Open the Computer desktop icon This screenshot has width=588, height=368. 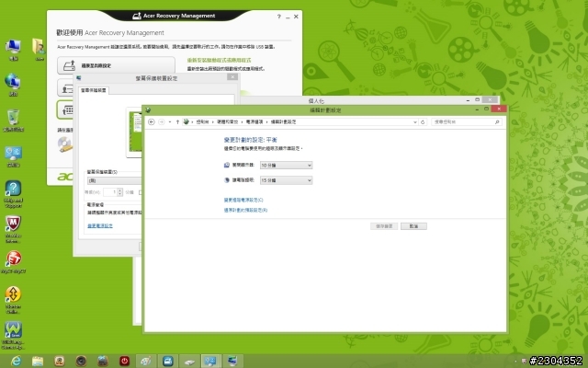click(13, 50)
